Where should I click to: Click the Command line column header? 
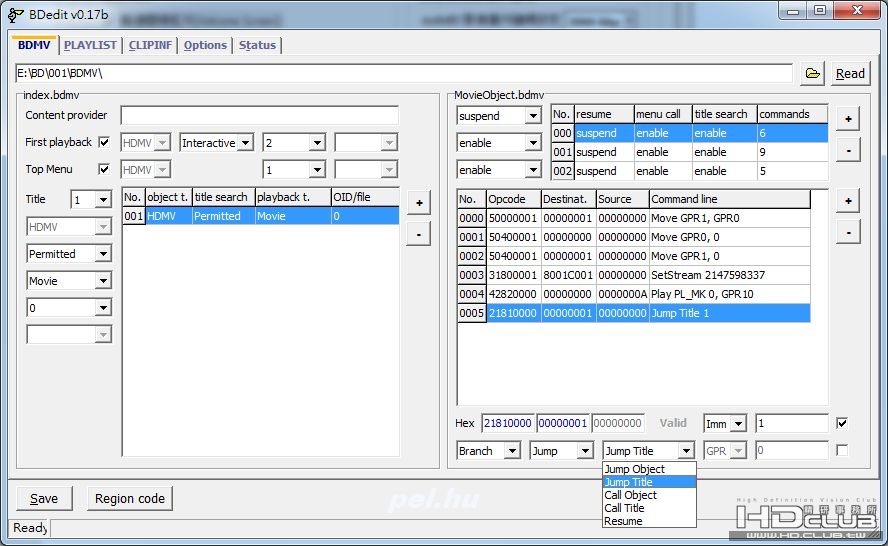coord(729,199)
